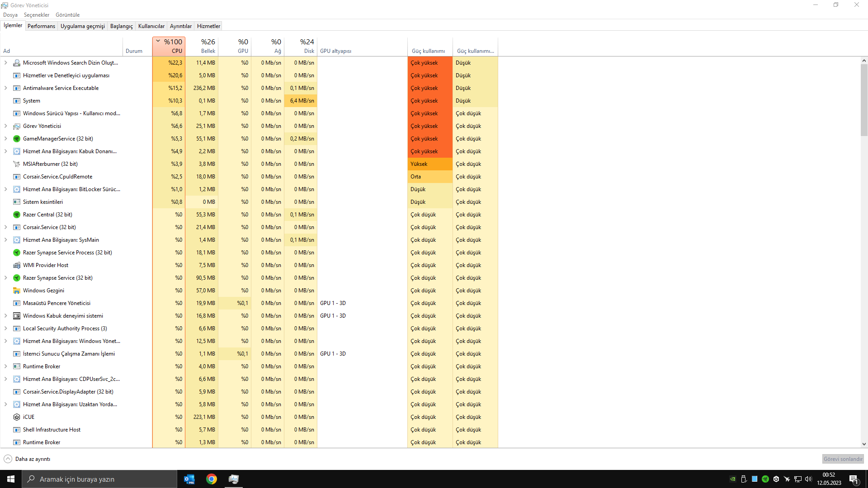Click the MSIAfterburner process icon

(17, 164)
